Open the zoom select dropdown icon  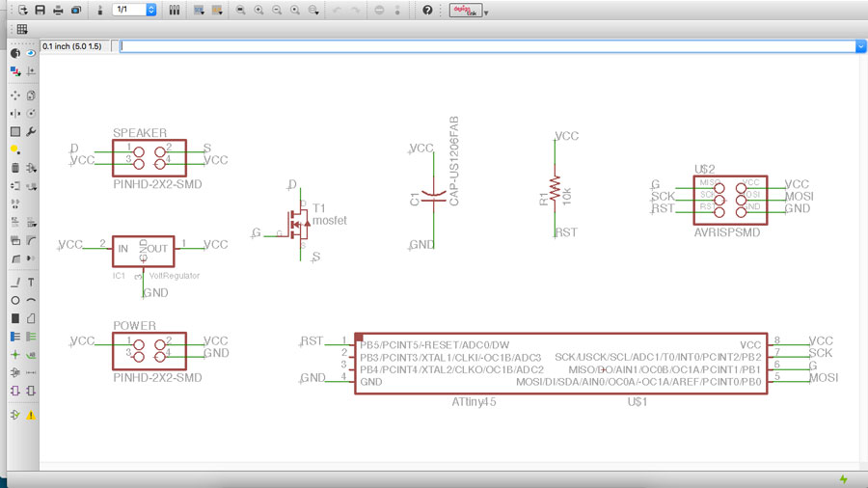point(313,10)
